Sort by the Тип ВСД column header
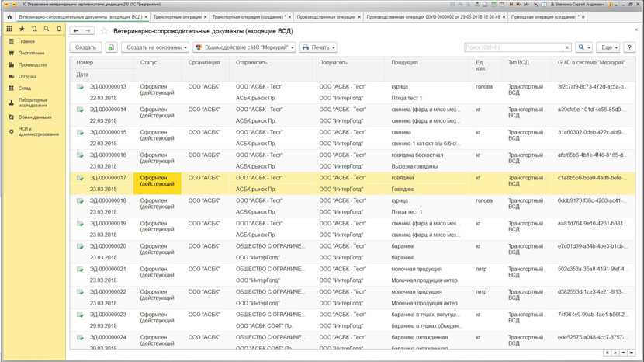Image resolution: width=644 pixels, height=362 pixels. [x=518, y=62]
